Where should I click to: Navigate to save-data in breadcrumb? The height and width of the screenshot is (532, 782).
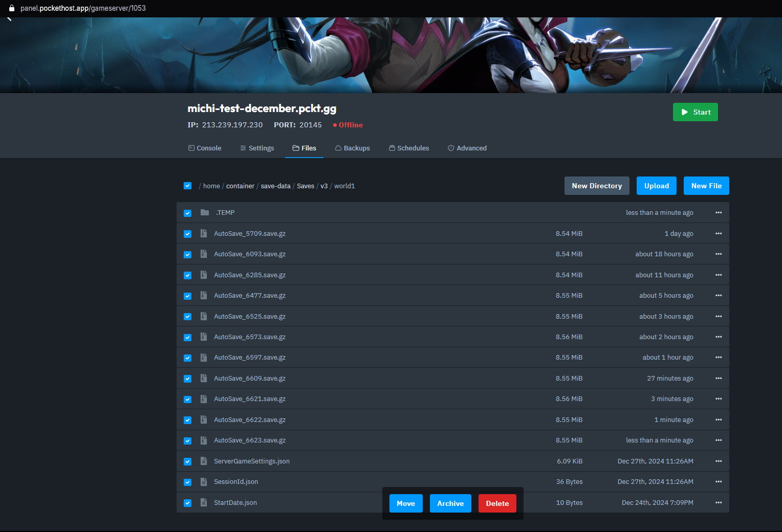pos(275,186)
